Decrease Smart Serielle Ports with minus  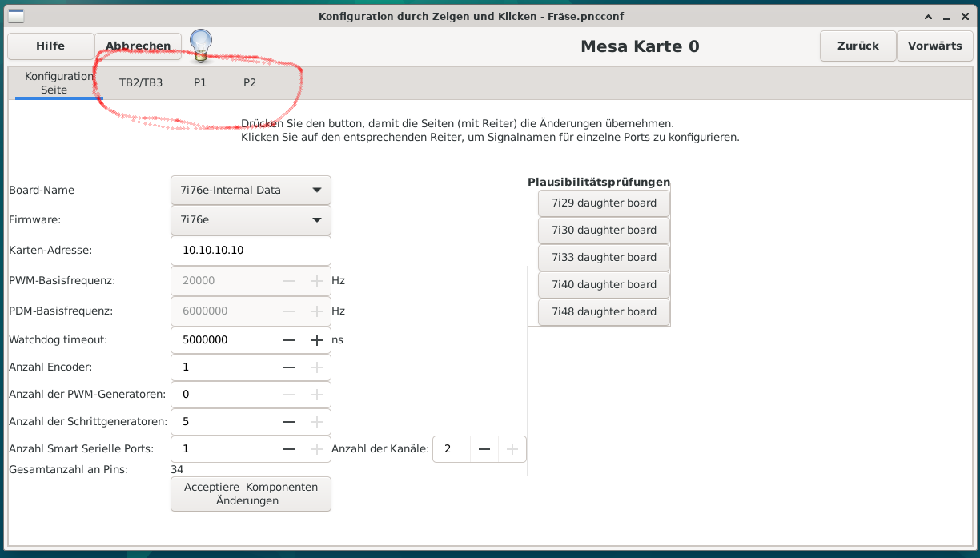coord(289,449)
